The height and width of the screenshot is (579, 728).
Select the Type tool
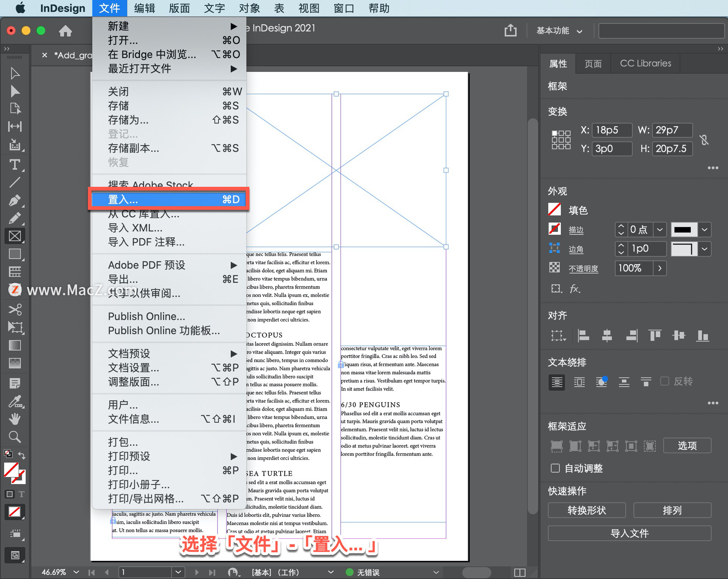(15, 165)
